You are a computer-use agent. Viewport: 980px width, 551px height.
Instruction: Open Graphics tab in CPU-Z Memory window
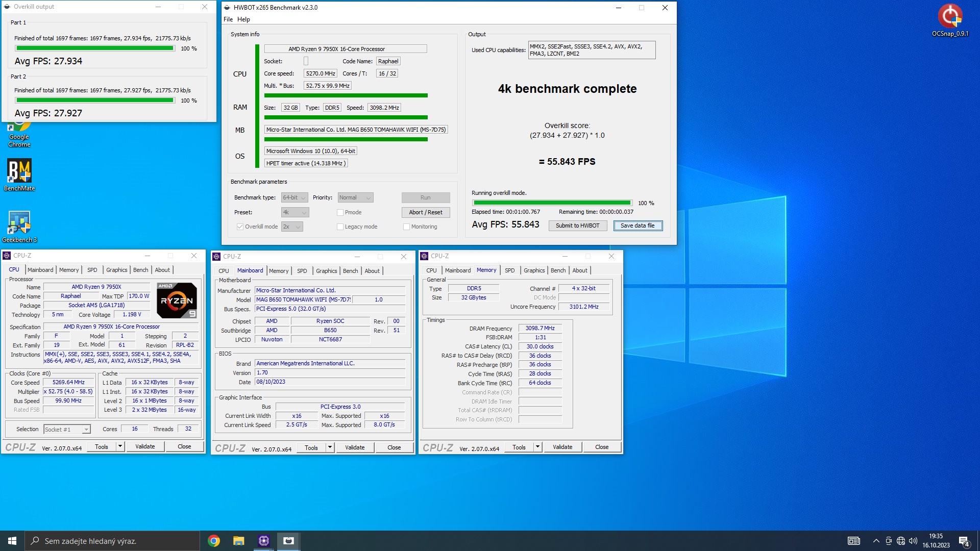point(534,270)
